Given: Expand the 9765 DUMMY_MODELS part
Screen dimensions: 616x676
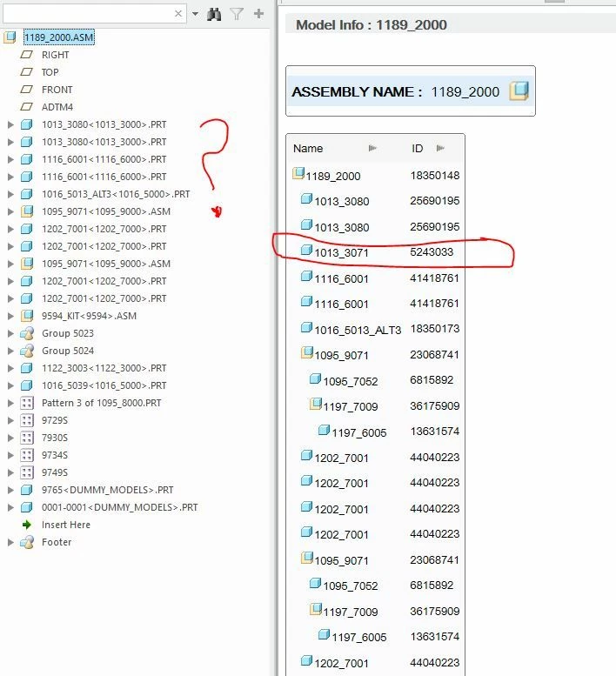Looking at the screenshot, I should 10,490.
